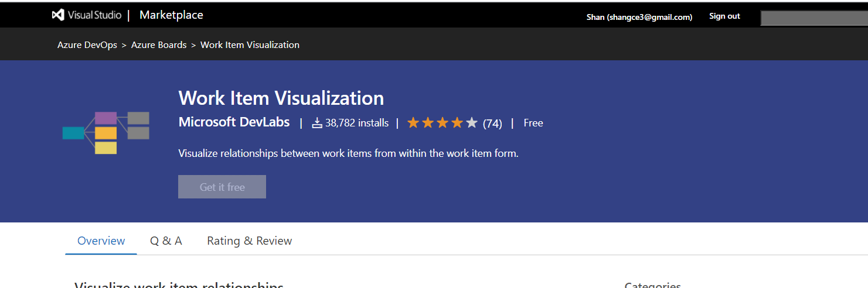Click the download installs icon

317,123
